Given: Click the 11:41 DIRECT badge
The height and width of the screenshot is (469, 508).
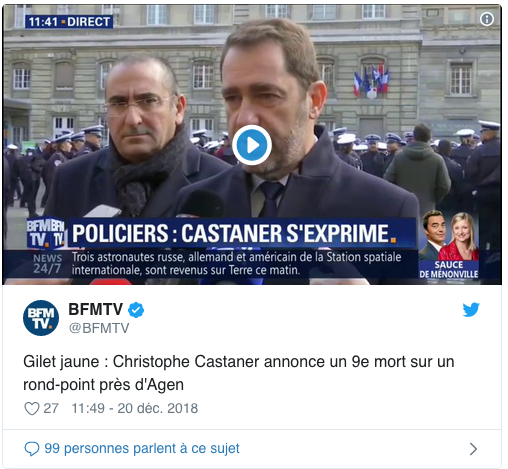Looking at the screenshot, I should (69, 22).
